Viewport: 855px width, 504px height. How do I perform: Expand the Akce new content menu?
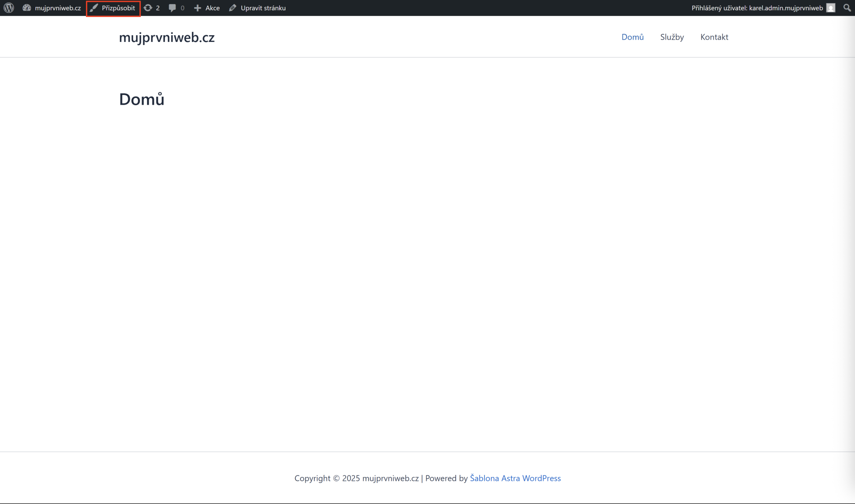pos(212,8)
